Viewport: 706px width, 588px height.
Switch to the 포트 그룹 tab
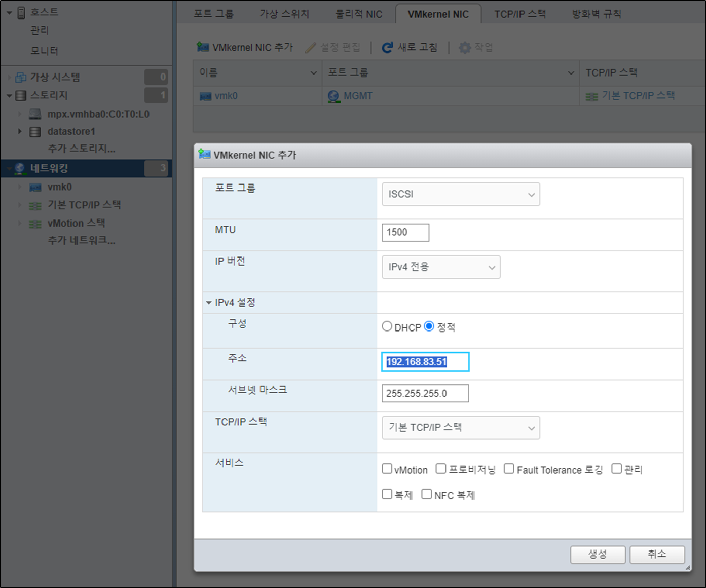click(x=214, y=14)
